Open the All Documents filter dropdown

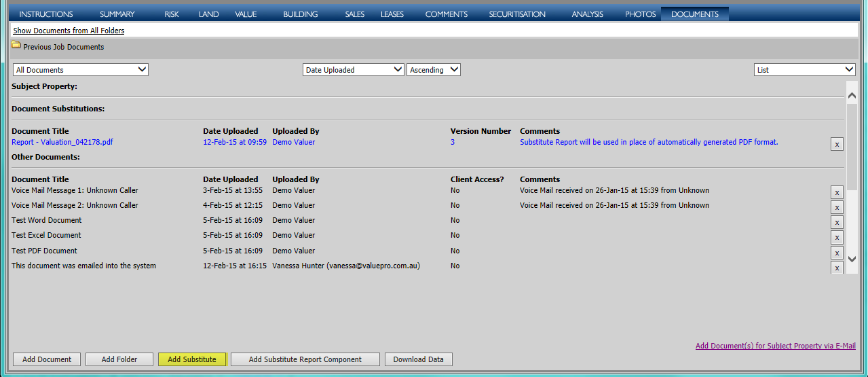(x=81, y=69)
